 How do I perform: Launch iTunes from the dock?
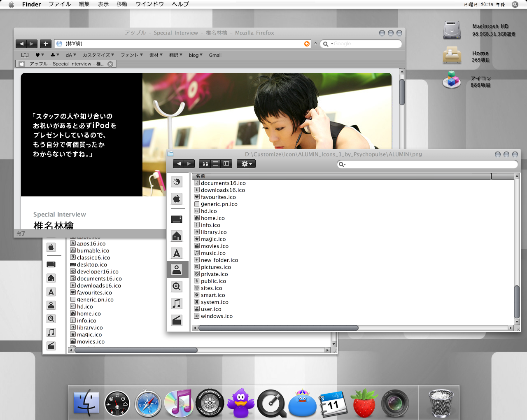pyautogui.click(x=179, y=403)
